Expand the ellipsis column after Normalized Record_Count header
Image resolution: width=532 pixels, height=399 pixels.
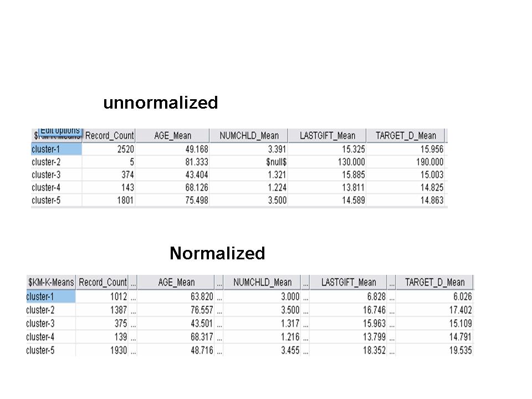point(133,283)
